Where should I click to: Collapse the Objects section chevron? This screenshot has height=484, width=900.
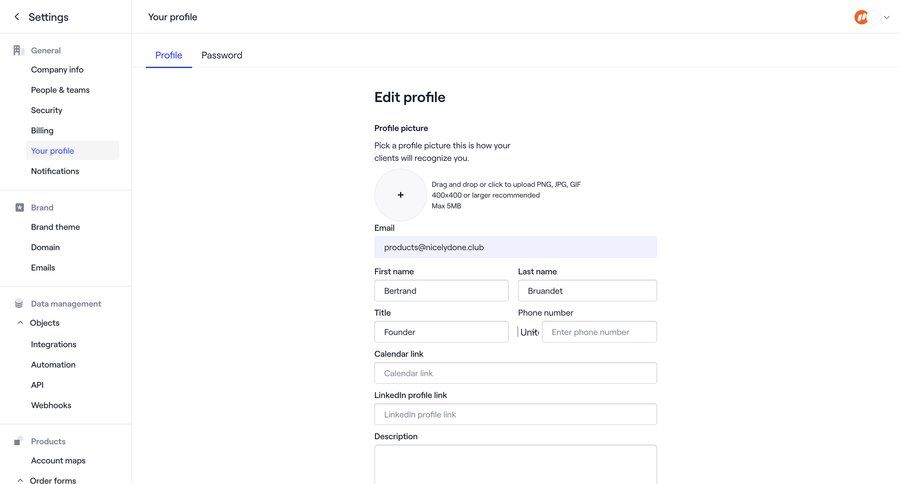click(x=20, y=323)
